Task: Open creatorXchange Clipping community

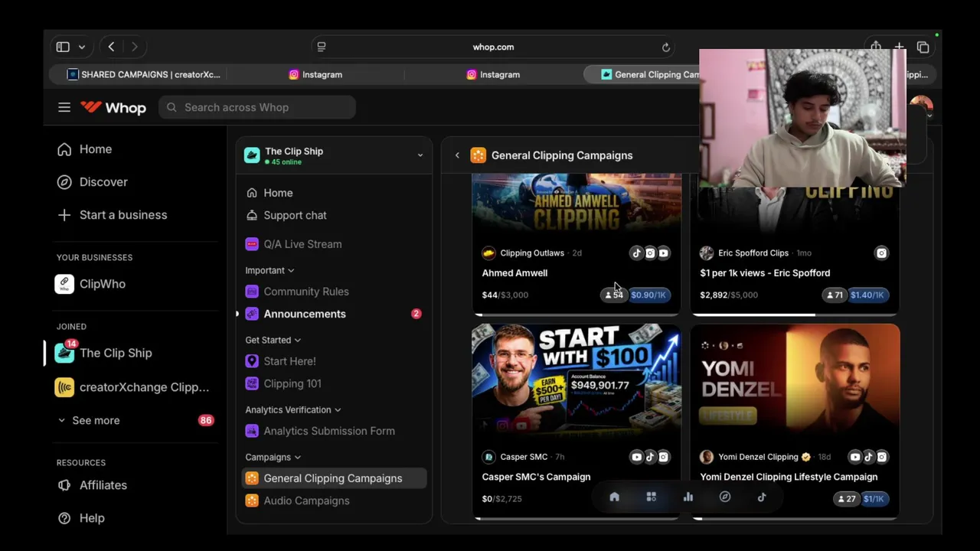Action: coord(132,387)
